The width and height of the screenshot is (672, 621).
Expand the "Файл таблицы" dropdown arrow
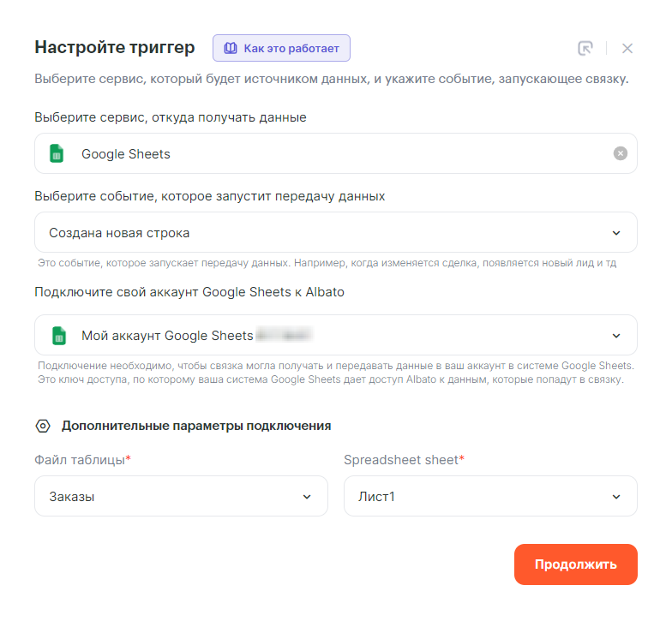[x=307, y=497]
